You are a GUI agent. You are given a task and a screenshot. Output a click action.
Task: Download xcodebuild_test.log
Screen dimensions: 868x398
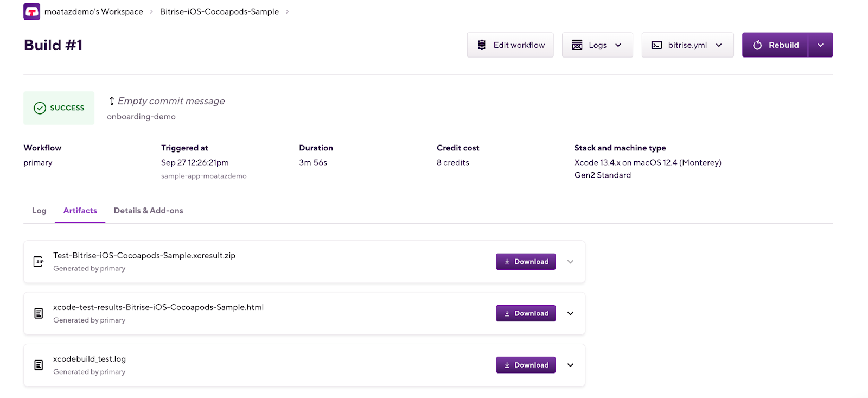[526, 365]
